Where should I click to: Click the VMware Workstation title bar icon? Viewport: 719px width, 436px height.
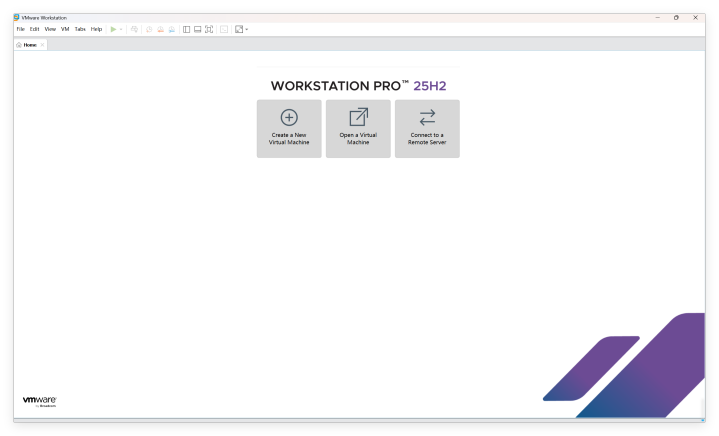pyautogui.click(x=17, y=17)
